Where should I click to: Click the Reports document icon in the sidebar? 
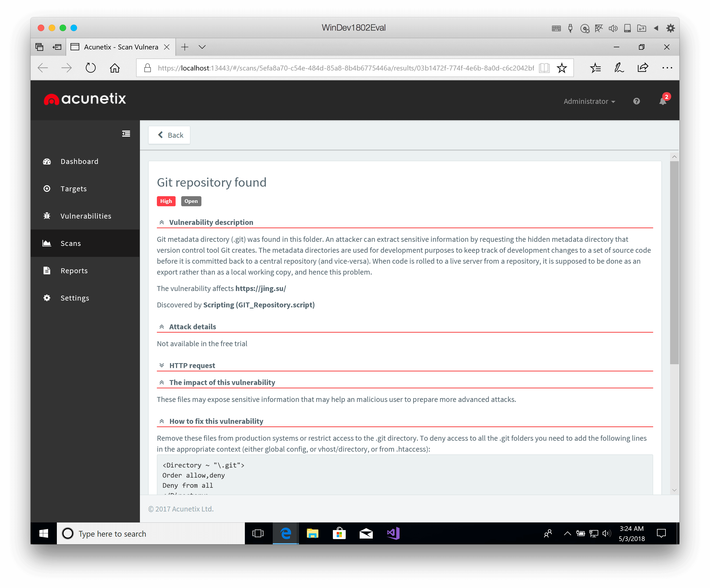coord(47,271)
